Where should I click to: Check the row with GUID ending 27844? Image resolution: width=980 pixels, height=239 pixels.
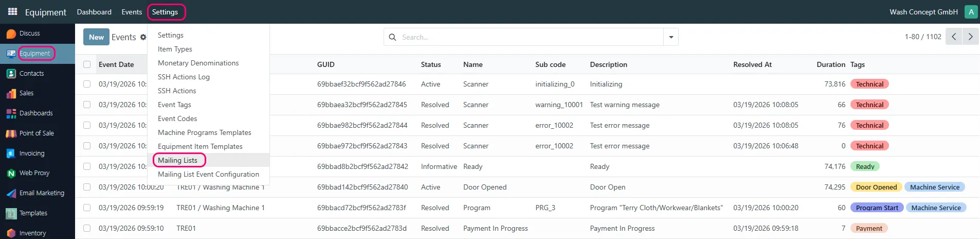click(87, 125)
